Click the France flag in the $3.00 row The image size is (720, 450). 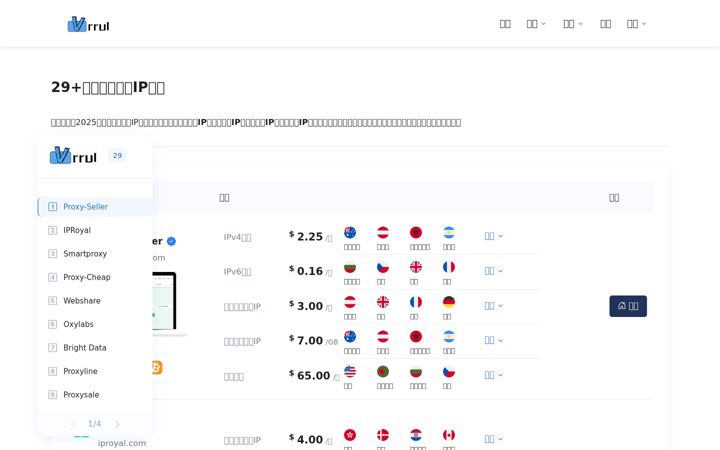click(x=416, y=302)
